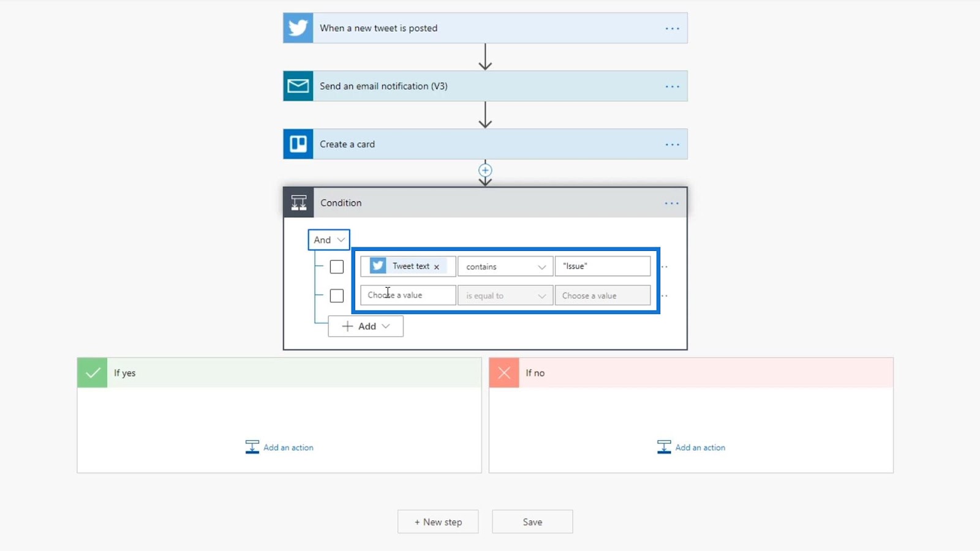The width and height of the screenshot is (980, 551).
Task: Open the options dots for the Tweet text condition row
Action: click(665, 267)
